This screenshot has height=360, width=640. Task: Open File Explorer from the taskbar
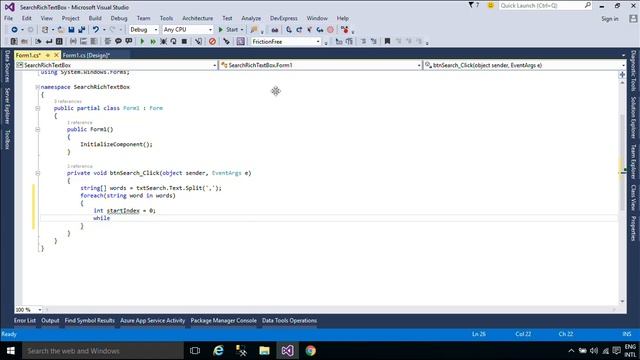click(264, 351)
